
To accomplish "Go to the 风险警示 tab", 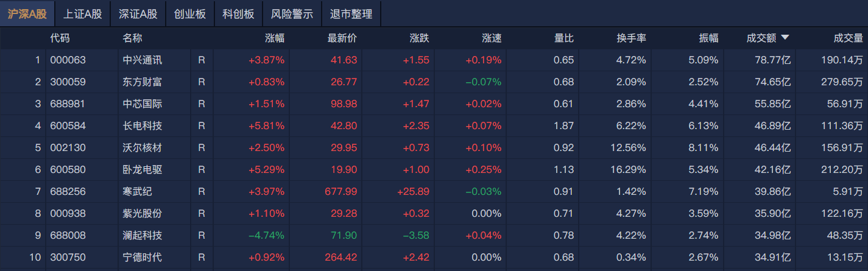I will (x=292, y=14).
